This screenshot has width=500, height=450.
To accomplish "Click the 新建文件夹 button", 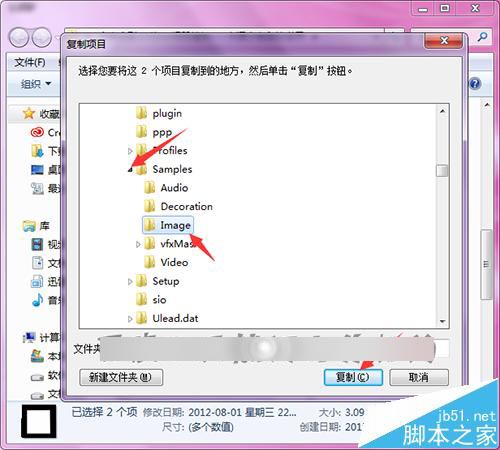I will click(x=121, y=377).
